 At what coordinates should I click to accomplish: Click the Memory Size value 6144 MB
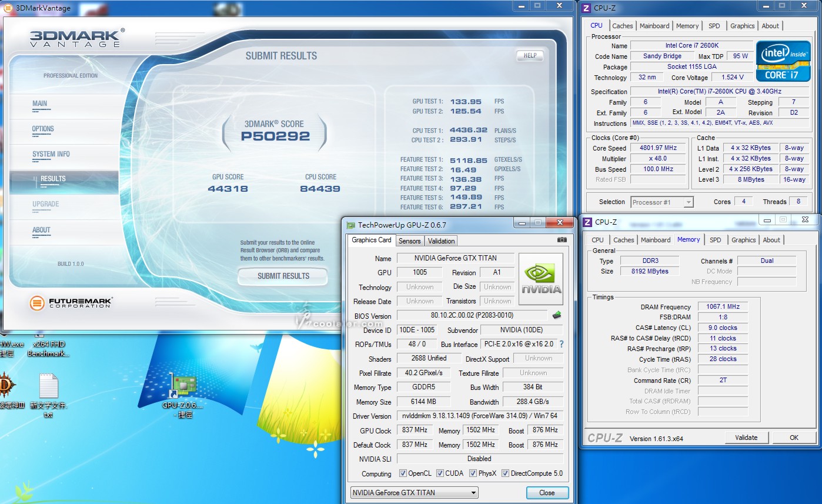tap(423, 402)
